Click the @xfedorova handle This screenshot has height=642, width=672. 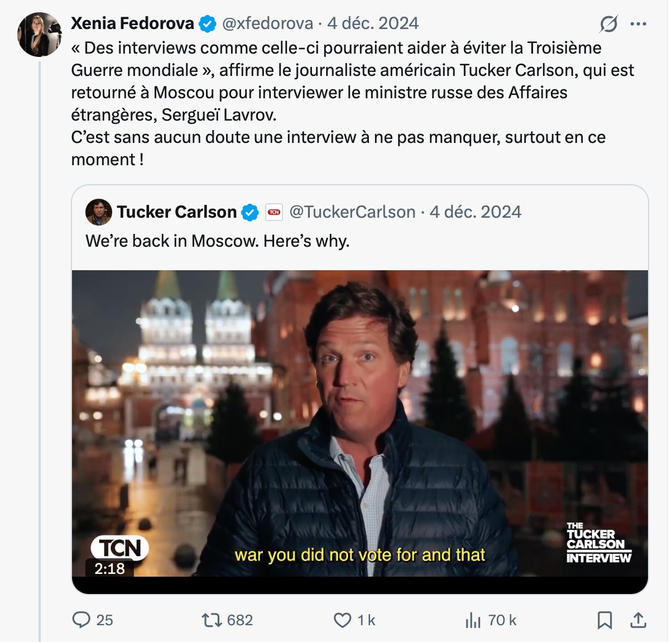click(267, 23)
